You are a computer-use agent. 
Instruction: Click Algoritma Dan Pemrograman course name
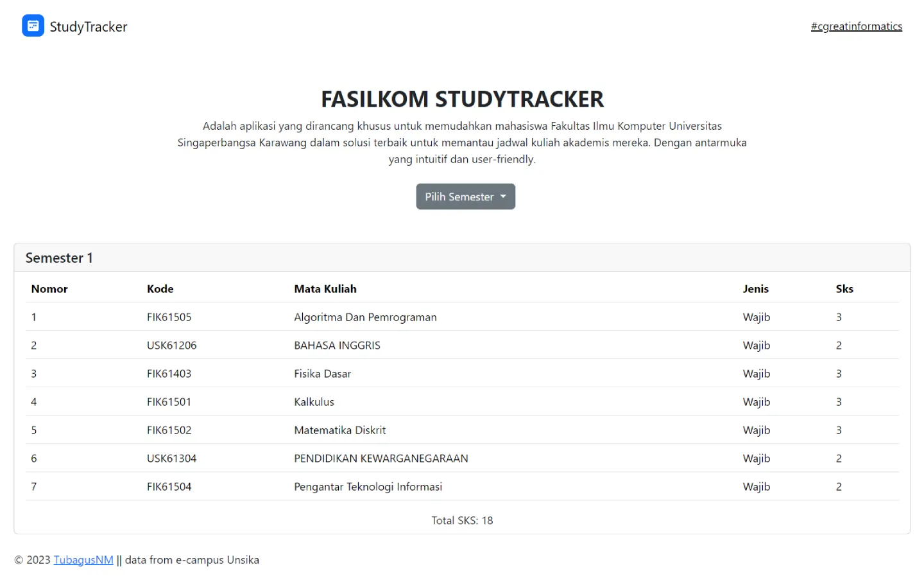pos(366,317)
